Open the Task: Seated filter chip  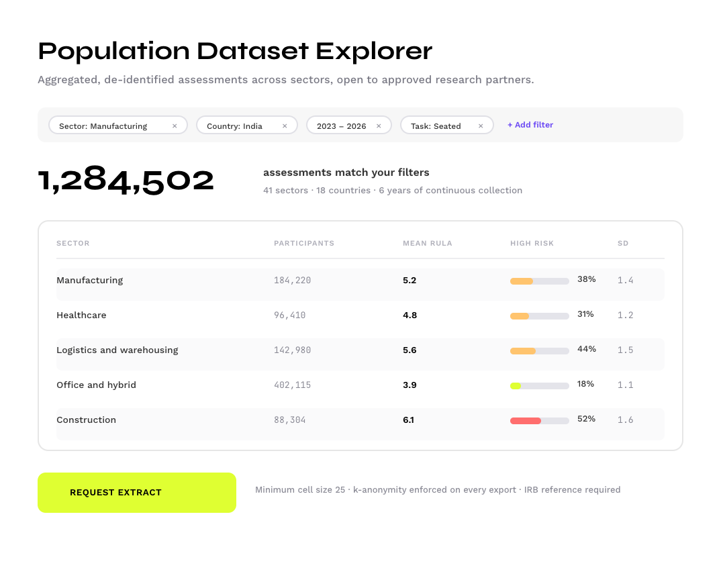[x=447, y=125]
